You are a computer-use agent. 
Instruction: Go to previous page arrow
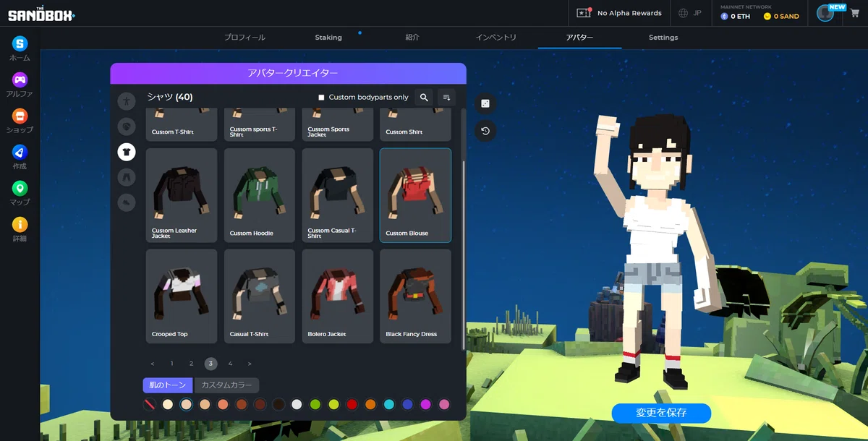[x=153, y=364]
